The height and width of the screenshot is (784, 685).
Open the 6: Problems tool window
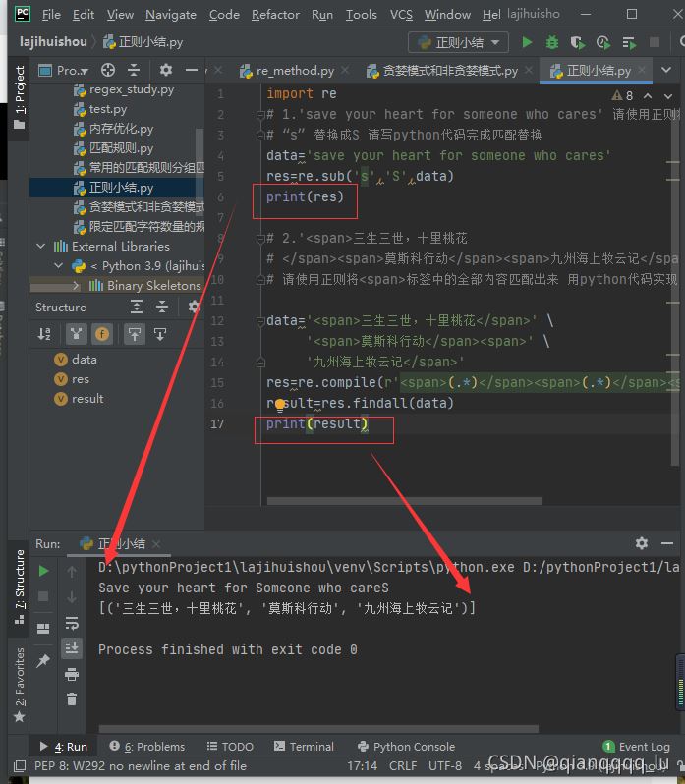tap(147, 747)
